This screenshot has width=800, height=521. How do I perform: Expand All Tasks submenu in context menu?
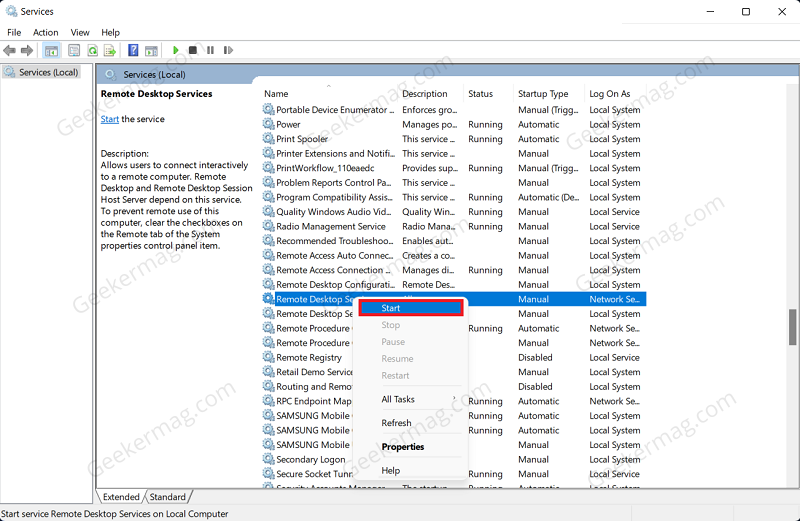[x=411, y=399]
